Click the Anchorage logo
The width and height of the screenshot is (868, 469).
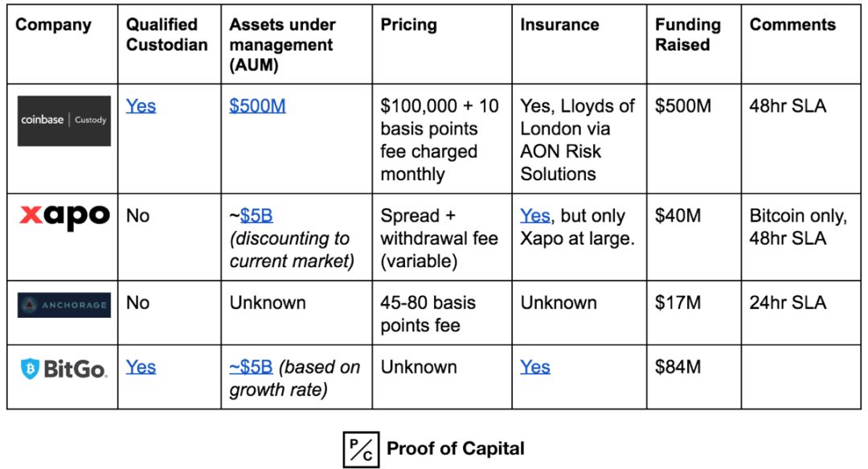tap(63, 305)
